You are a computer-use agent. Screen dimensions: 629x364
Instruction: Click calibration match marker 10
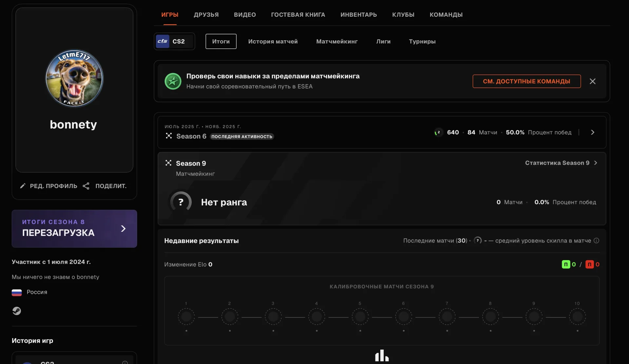tap(577, 317)
